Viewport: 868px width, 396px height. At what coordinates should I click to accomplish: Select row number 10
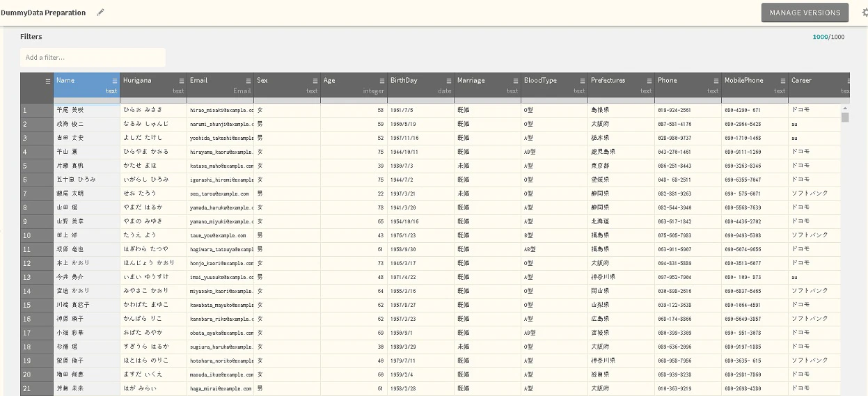pyautogui.click(x=37, y=235)
